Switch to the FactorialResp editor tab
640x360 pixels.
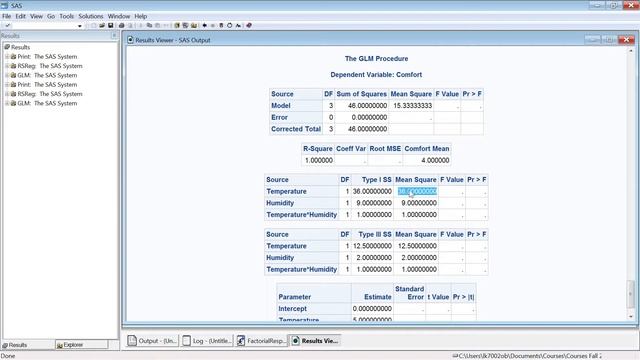point(261,340)
